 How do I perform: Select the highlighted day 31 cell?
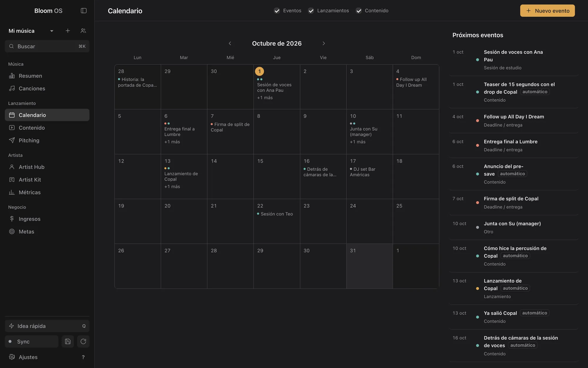[x=370, y=266]
